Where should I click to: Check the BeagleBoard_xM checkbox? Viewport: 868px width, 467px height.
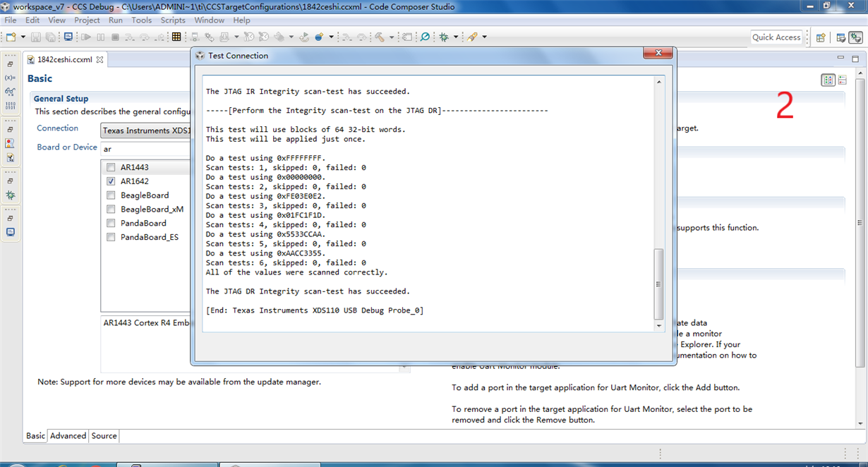click(x=111, y=210)
